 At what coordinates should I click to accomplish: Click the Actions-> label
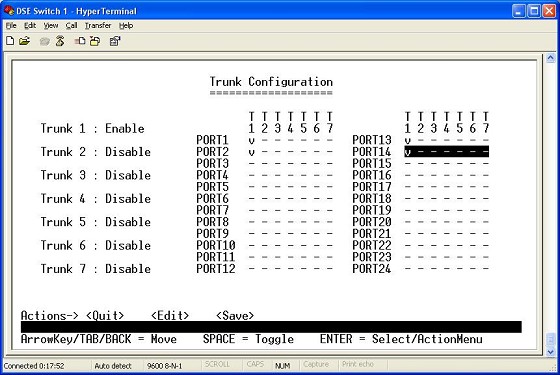tap(49, 316)
